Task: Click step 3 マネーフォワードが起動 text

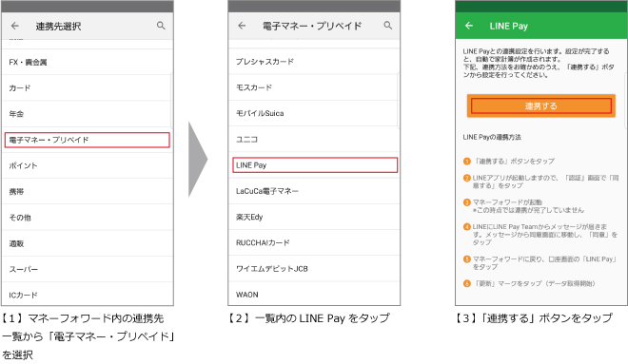Action: point(507,202)
